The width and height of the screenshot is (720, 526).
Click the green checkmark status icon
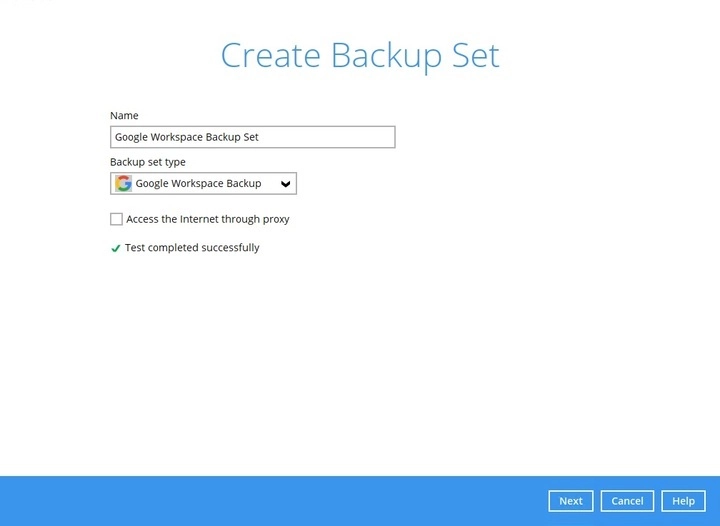[x=116, y=249]
